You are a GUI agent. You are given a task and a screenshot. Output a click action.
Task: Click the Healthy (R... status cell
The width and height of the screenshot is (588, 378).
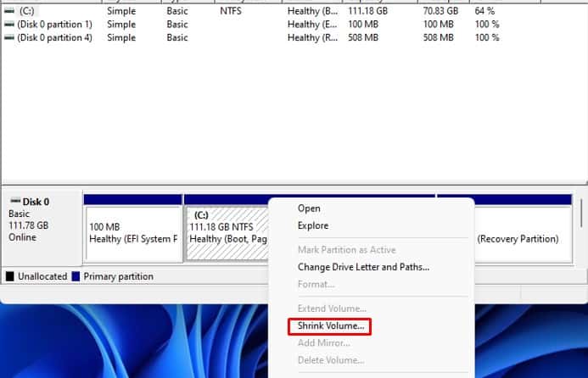313,37
